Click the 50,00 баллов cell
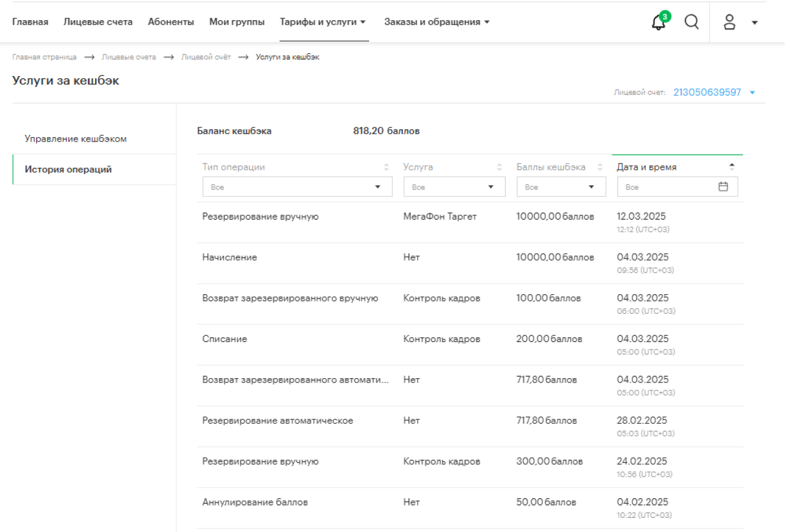This screenshot has width=785, height=532. click(x=546, y=503)
